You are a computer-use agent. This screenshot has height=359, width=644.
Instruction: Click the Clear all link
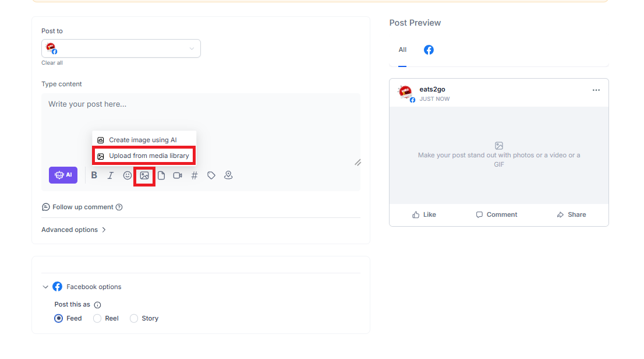click(x=52, y=63)
